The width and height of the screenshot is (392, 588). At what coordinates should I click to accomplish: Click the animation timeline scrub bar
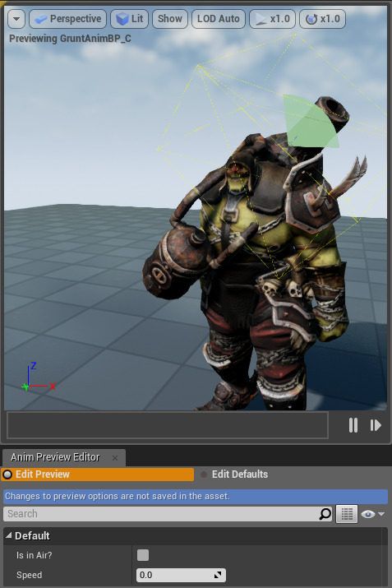pyautogui.click(x=168, y=425)
